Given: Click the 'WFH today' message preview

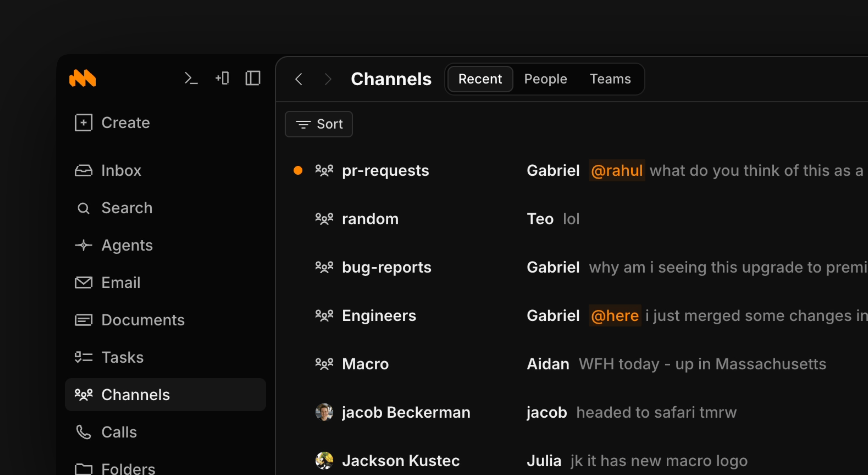Looking at the screenshot, I should click(702, 364).
